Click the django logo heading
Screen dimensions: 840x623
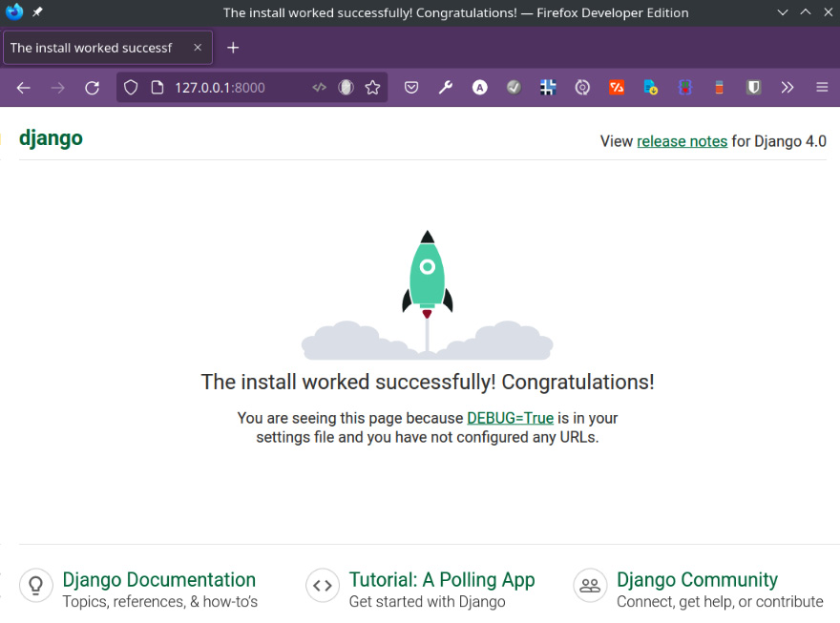click(x=51, y=138)
